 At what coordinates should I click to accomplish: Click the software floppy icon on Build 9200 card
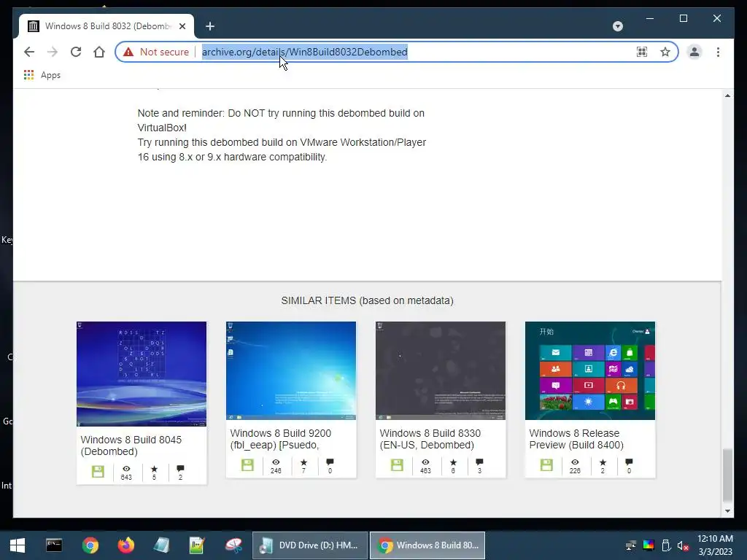[247, 464]
